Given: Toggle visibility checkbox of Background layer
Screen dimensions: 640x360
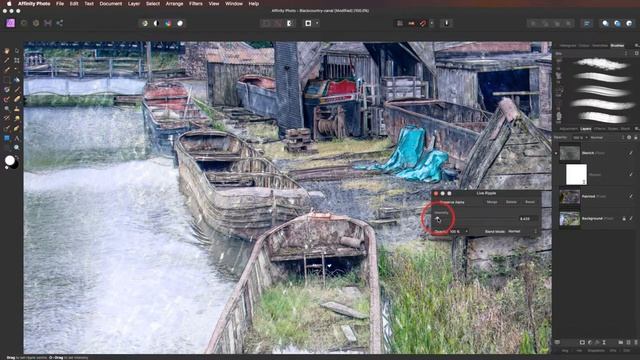Looking at the screenshot, I should click(631, 219).
